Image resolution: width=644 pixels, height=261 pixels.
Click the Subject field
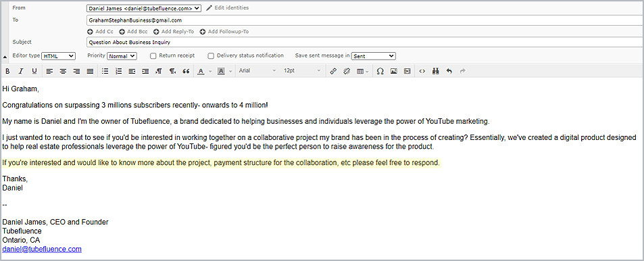[x=365, y=43]
